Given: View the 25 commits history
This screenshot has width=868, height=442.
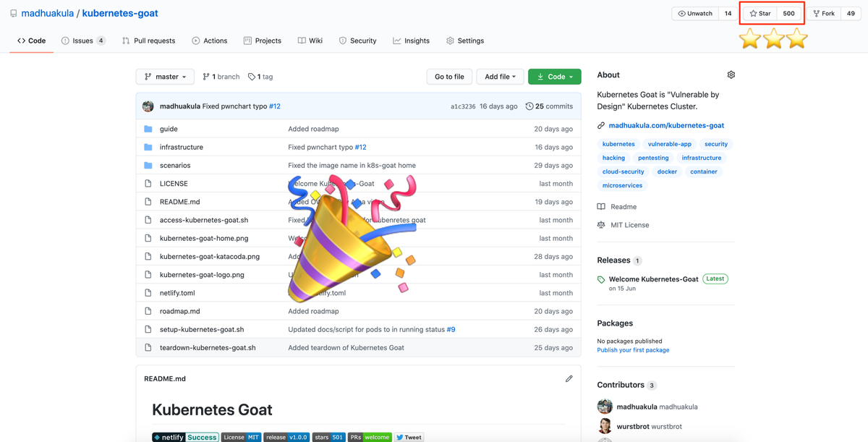Looking at the screenshot, I should point(549,106).
